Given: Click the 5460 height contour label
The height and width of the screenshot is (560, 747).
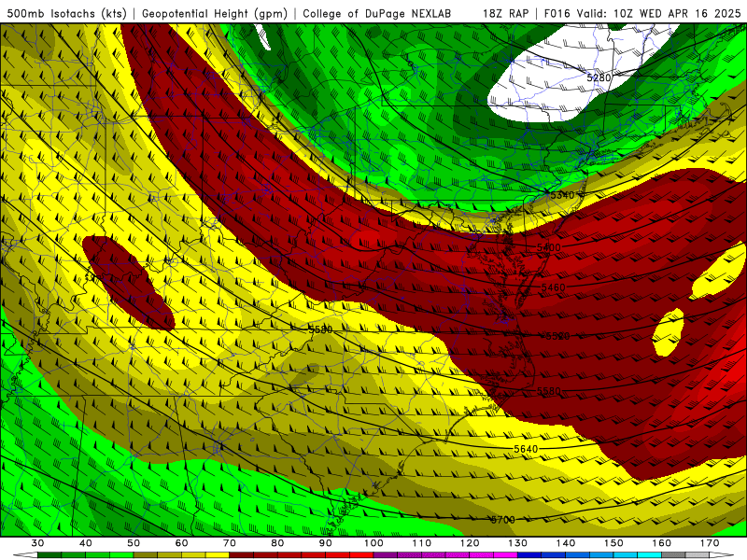Looking at the screenshot, I should point(553,287).
